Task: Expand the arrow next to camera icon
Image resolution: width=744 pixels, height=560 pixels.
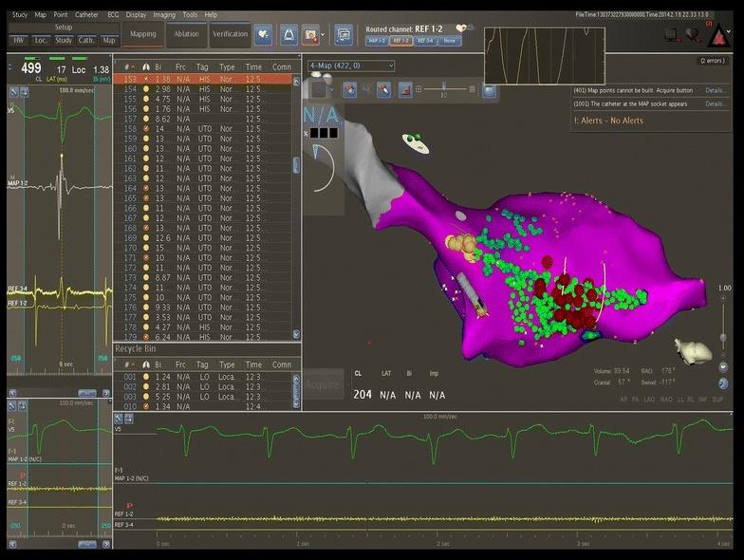Action: pos(324,34)
